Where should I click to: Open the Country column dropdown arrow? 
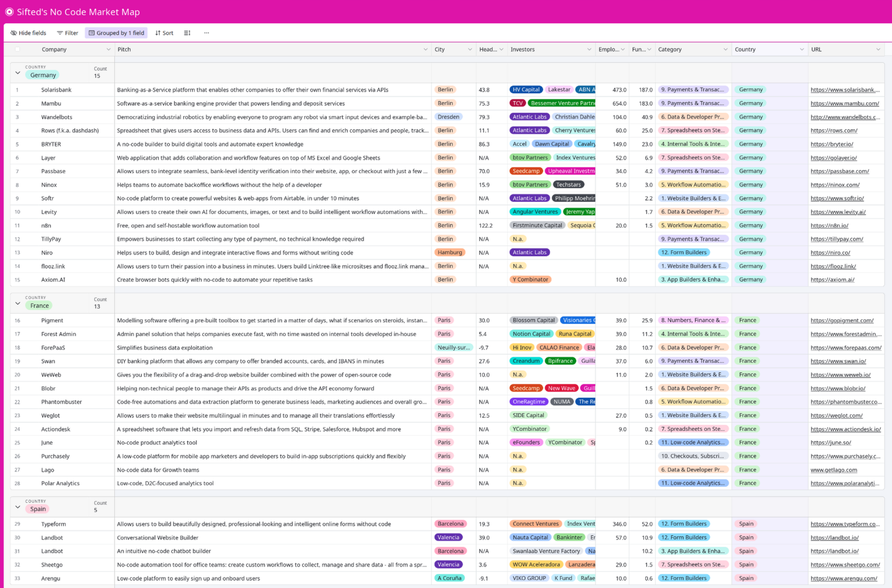coord(802,50)
